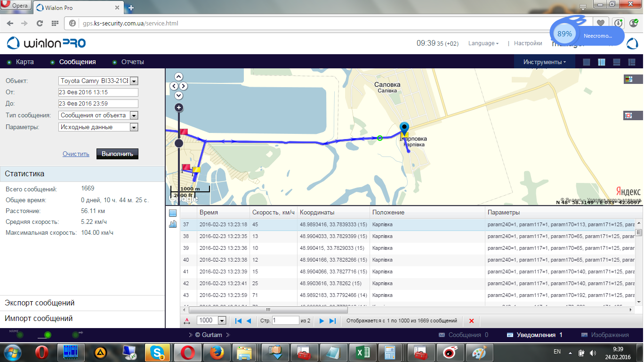Pan the map upward with the arrow control

tap(179, 76)
